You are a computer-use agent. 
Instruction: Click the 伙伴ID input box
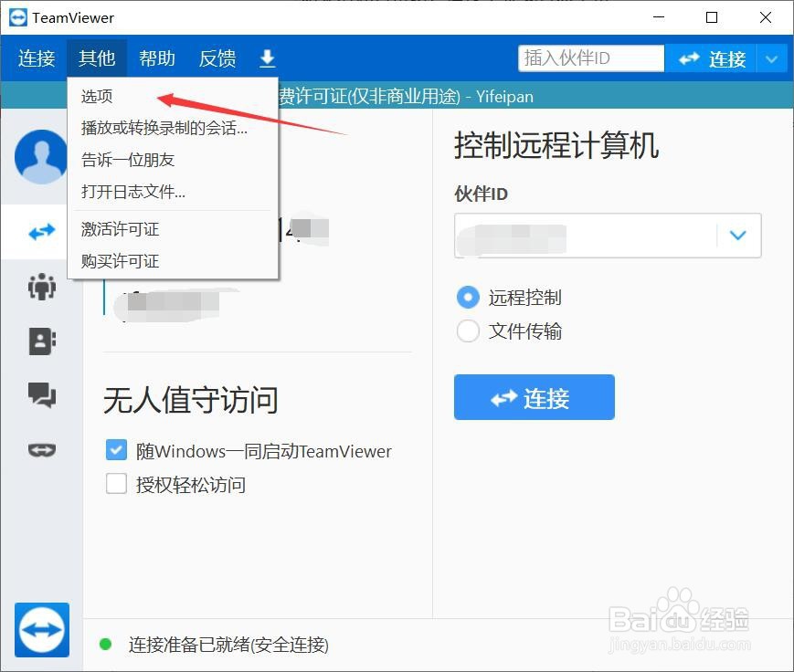click(608, 236)
